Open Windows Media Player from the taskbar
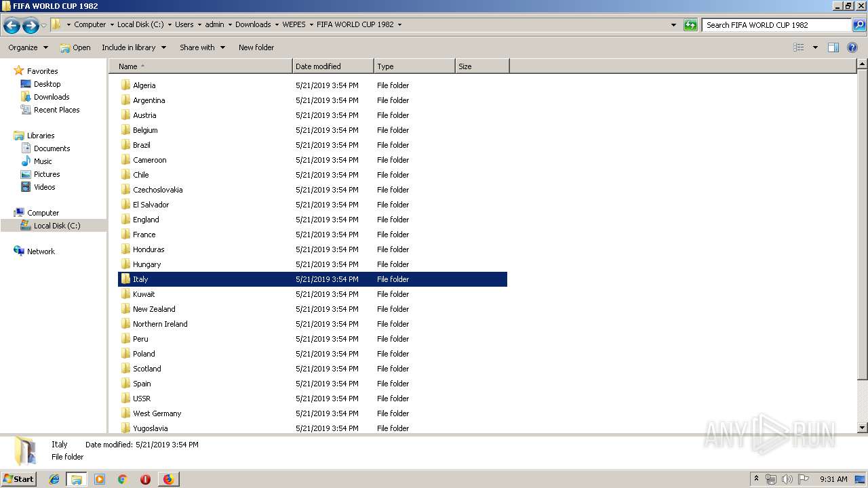Image resolution: width=868 pixels, height=488 pixels. [x=100, y=479]
